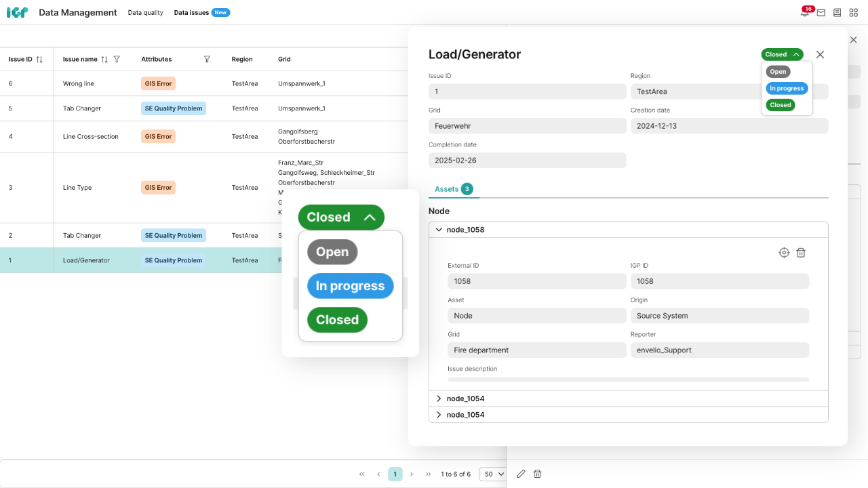
Task: Click the locate target icon for node_1058
Action: click(x=784, y=252)
